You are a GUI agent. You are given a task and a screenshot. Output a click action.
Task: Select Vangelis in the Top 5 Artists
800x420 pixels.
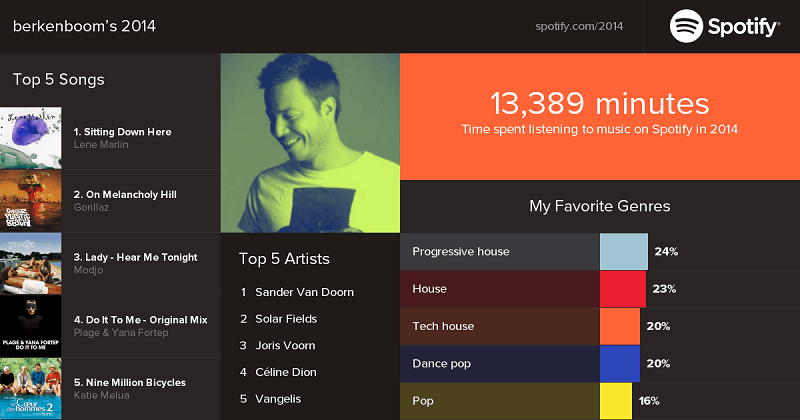click(279, 399)
